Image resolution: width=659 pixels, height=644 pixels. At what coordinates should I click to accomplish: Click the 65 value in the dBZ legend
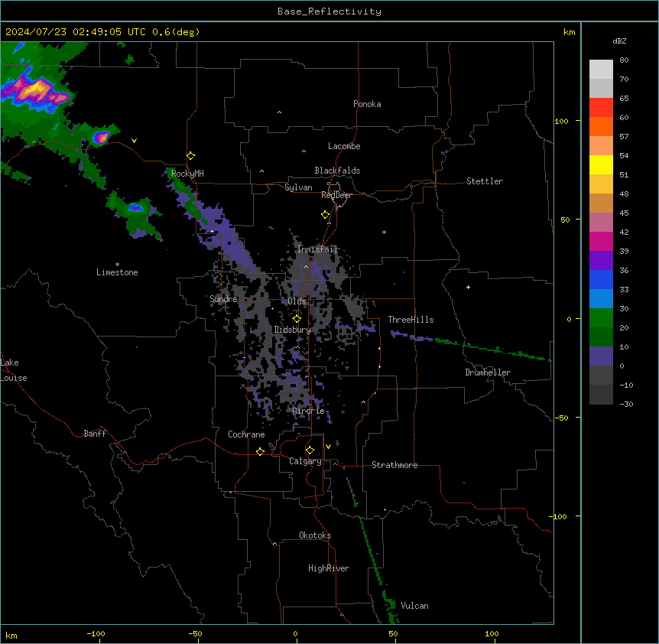[x=624, y=98]
